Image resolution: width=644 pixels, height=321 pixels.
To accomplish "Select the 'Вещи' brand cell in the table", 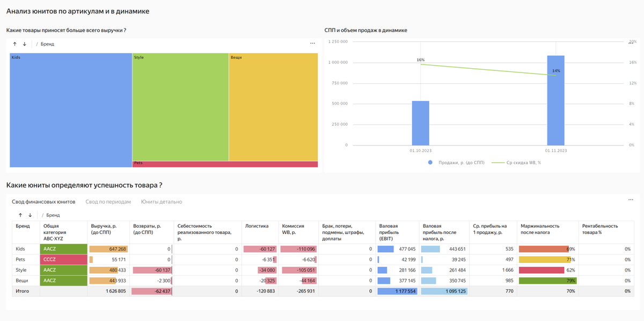I will point(26,281).
